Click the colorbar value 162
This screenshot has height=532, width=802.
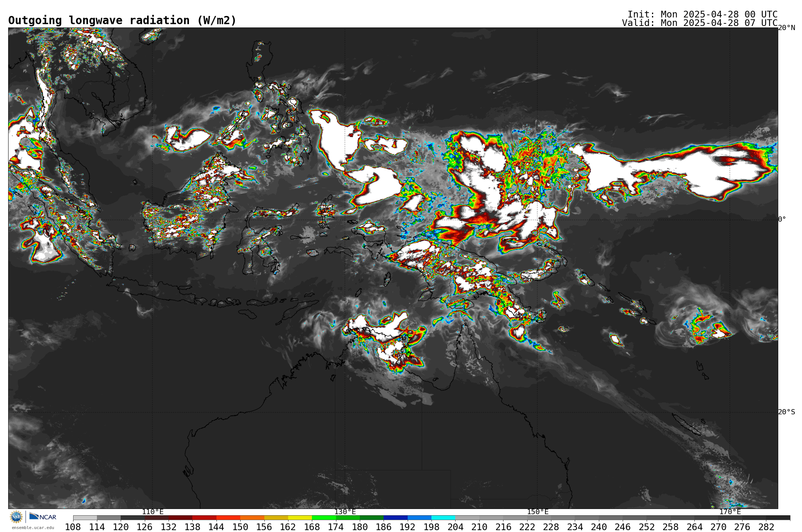pos(288,527)
